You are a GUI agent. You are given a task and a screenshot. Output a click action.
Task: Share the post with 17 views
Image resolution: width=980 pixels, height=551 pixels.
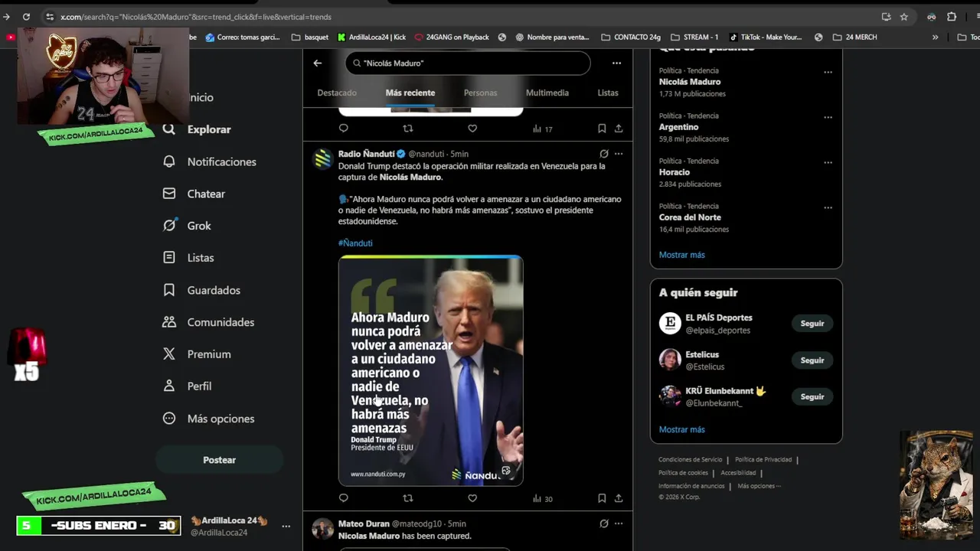pyautogui.click(x=619, y=129)
